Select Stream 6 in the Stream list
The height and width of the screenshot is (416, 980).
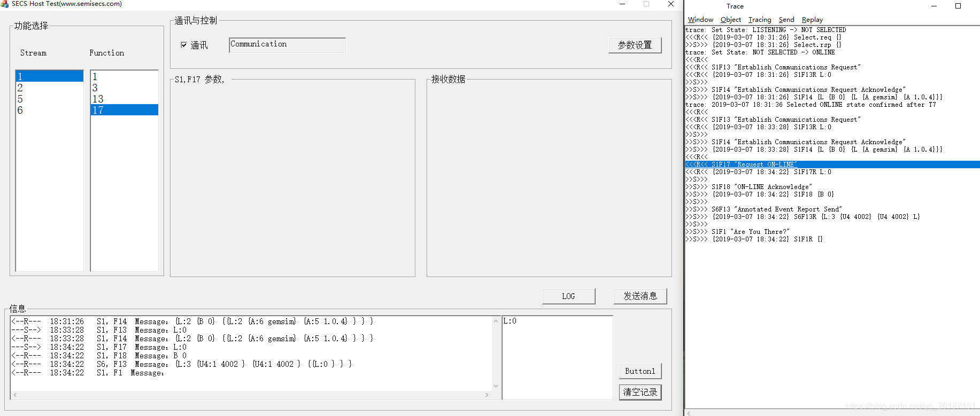pyautogui.click(x=49, y=110)
